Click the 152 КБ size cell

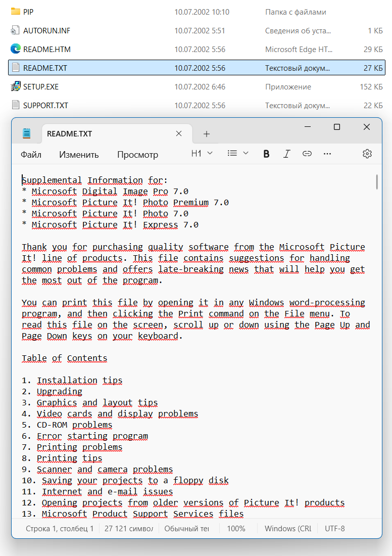pos(371,87)
